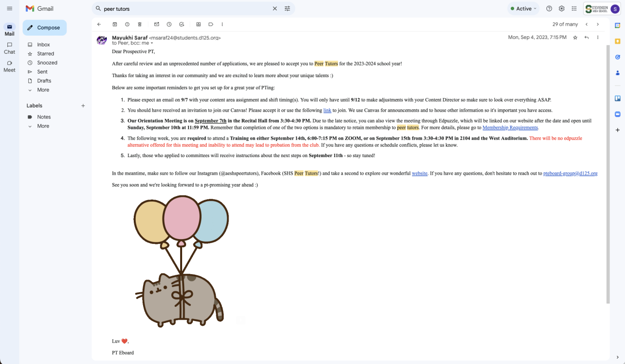Viewport: 625px width, 364px height.
Task: Create a new label with plus
Action: point(83,106)
